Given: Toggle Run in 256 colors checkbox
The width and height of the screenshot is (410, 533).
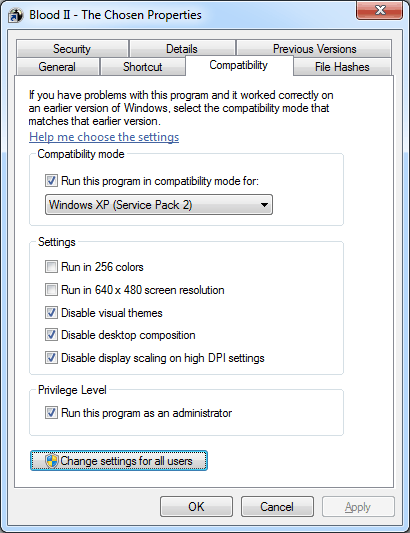Looking at the screenshot, I should click(51, 266).
